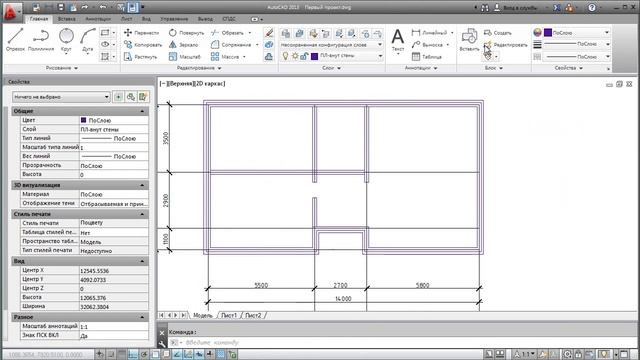
Task: Click the Растянуть stretch tool
Action: pyautogui.click(x=140, y=57)
